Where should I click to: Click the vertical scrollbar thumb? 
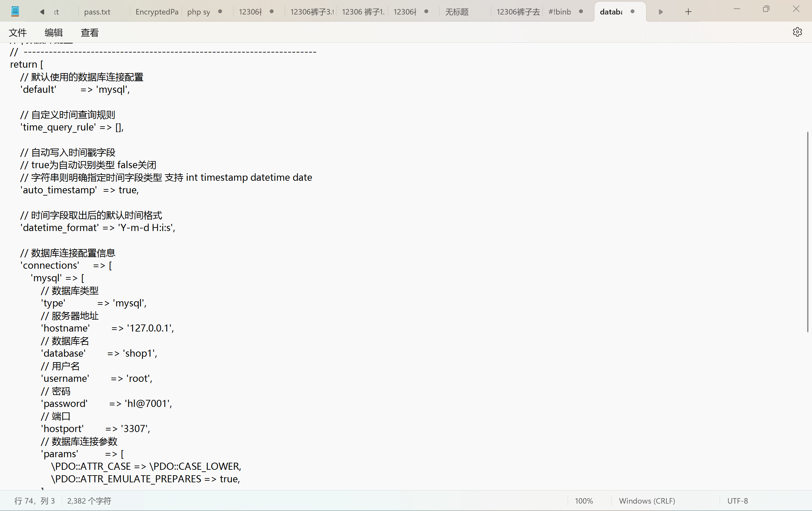coord(807,232)
